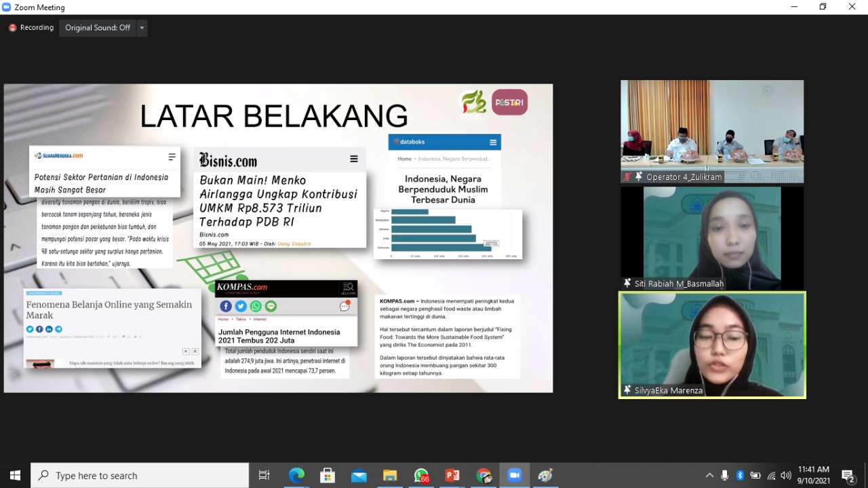
Task: Select Siti Rabiah M_Basmallah video tile
Action: click(x=712, y=238)
